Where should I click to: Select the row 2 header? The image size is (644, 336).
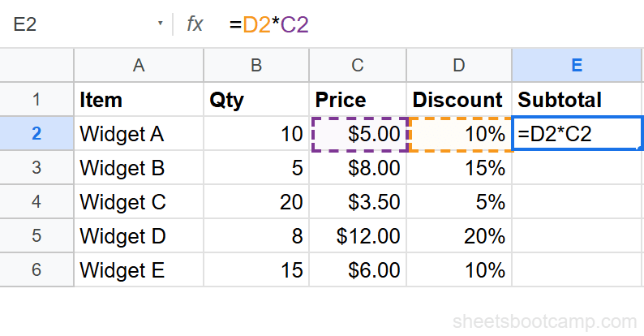point(36,133)
